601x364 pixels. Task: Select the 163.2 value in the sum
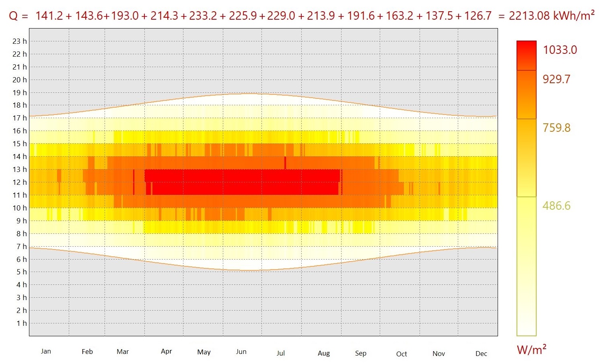(399, 16)
